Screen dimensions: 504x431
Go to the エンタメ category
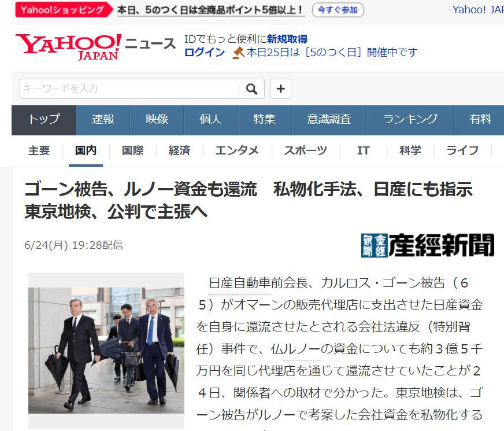click(237, 150)
